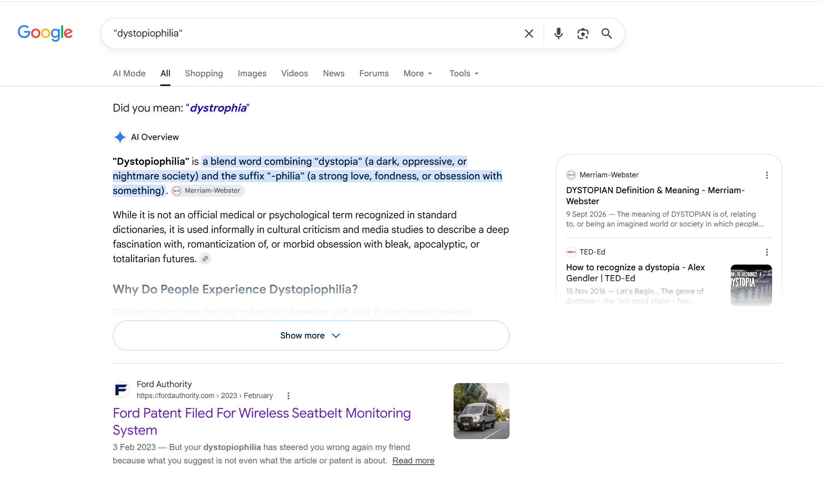Switch to the AI Mode tab
This screenshot has height=504, width=822.
pos(129,73)
